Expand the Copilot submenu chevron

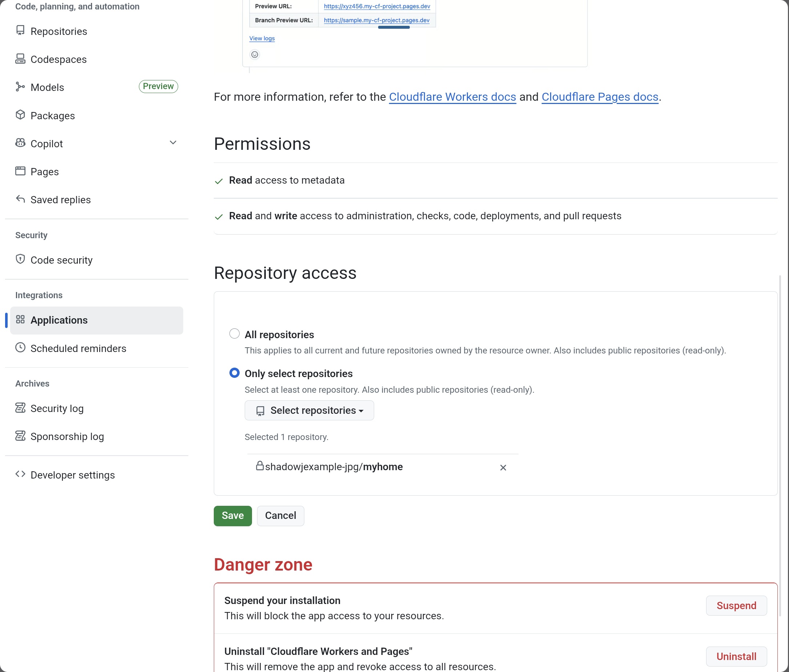[x=173, y=143]
